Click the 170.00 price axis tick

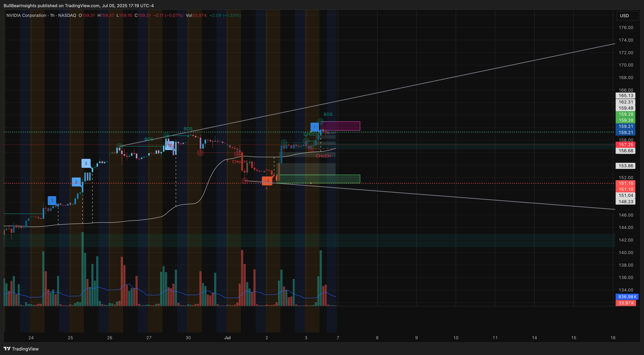coord(626,65)
